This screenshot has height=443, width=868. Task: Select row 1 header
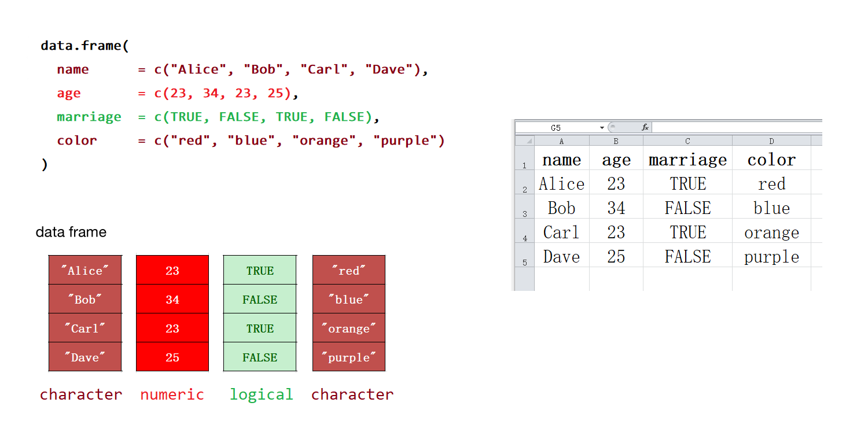525,159
